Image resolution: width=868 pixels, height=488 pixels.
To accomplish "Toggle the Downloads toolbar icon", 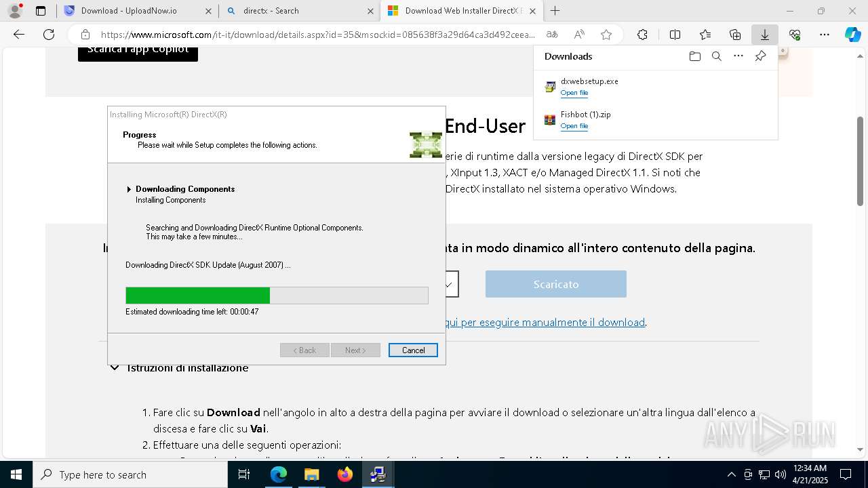I will [764, 35].
